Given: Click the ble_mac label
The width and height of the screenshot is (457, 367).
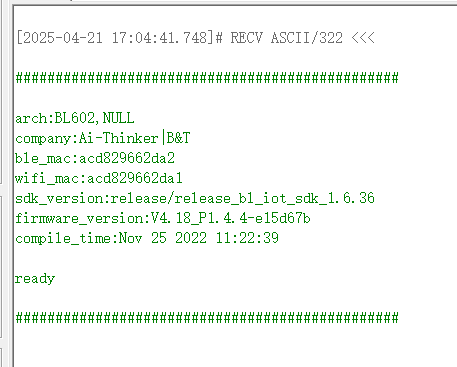Looking at the screenshot, I should click(43, 158).
